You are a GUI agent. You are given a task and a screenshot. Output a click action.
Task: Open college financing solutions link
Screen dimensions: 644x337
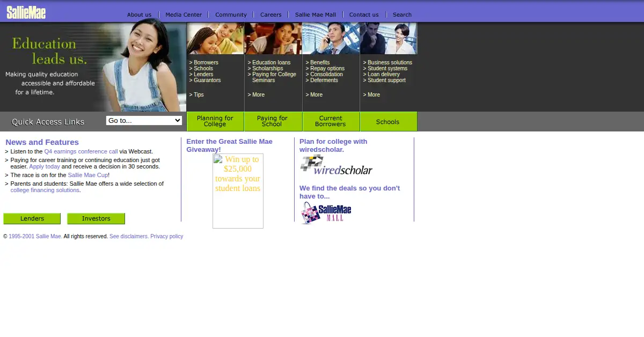click(x=45, y=191)
